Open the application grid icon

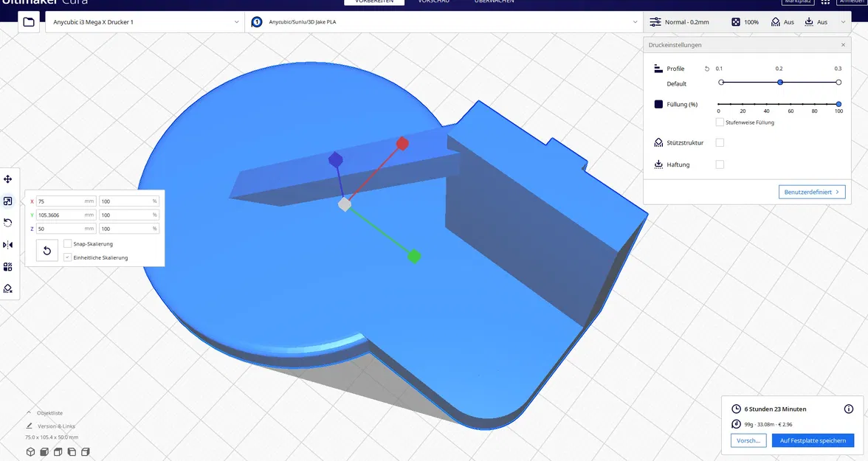tap(825, 2)
